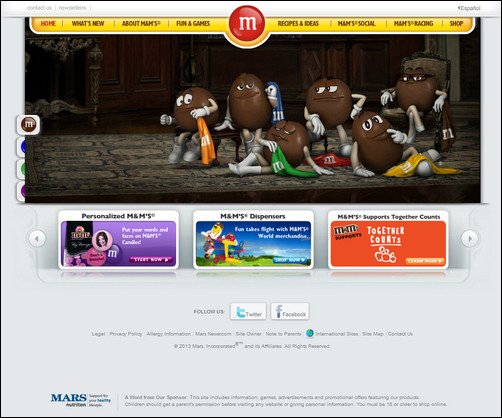The image size is (502, 418).
Task: Open the Facebook follow button
Action: point(290,311)
